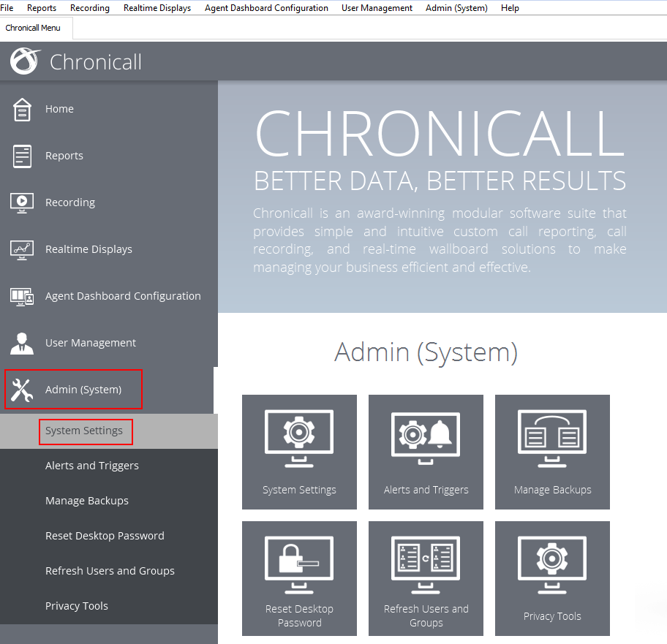Open the Admin (System) menu in menu bar

click(x=456, y=7)
